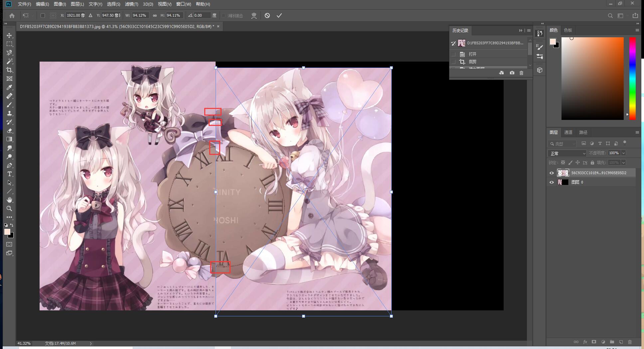Open the blend mode dropdown 正常
644x349 pixels.
[567, 153]
